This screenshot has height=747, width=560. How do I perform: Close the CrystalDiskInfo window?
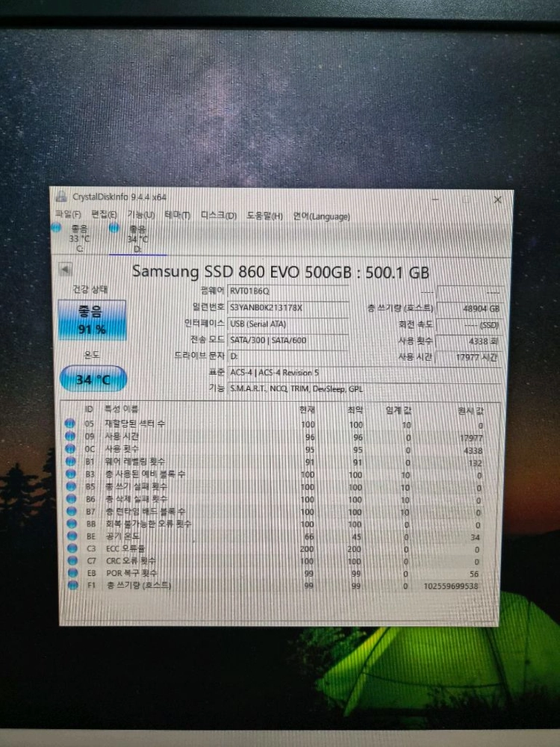497,199
